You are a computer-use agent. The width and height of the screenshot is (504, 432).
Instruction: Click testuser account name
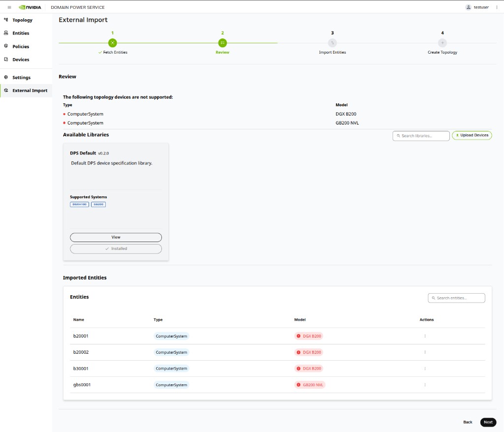pyautogui.click(x=481, y=7)
